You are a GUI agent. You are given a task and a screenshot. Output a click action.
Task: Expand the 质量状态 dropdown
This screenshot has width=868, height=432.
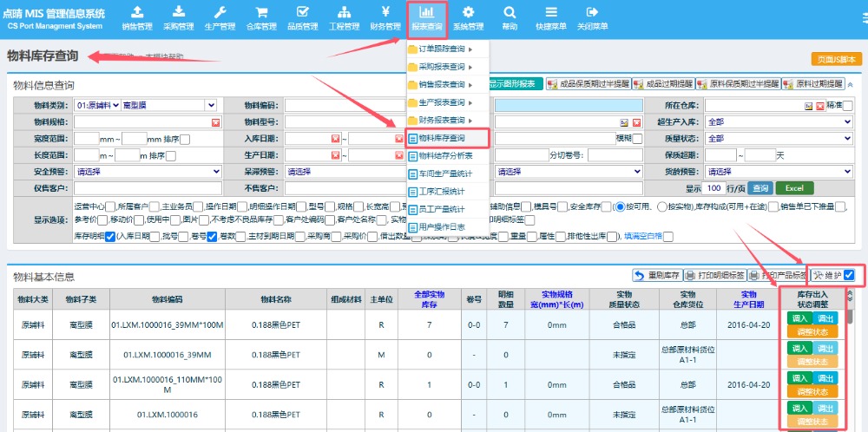pos(779,138)
